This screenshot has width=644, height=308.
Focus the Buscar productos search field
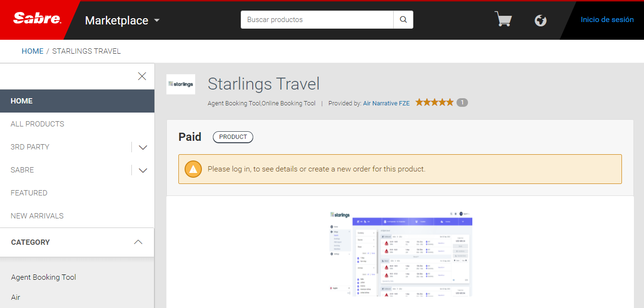coord(317,20)
